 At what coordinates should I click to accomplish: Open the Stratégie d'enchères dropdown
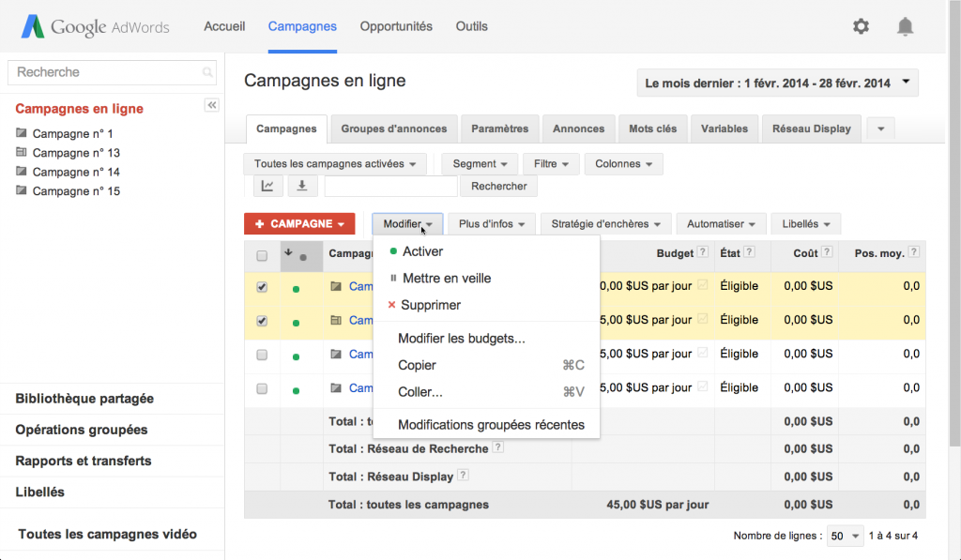pos(605,223)
